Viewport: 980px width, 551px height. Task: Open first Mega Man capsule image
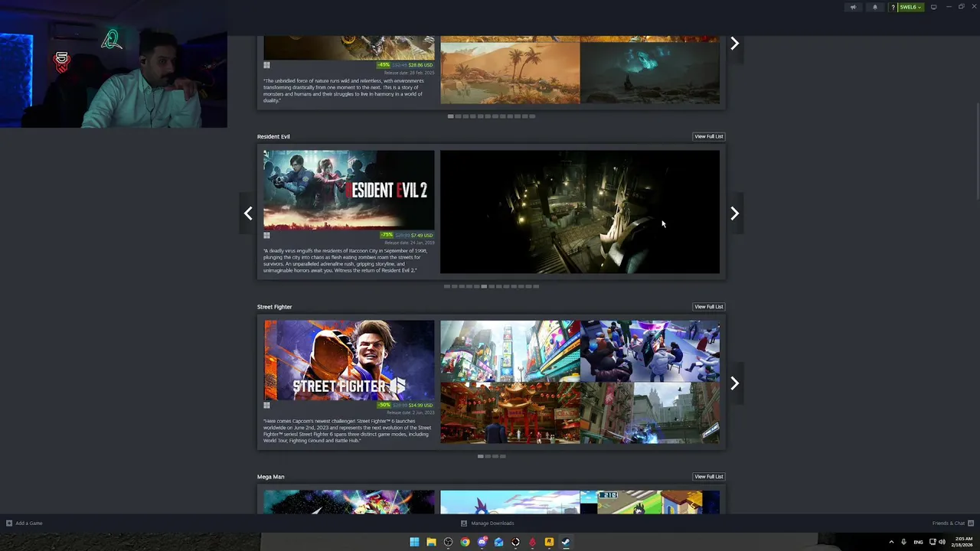[x=348, y=502]
